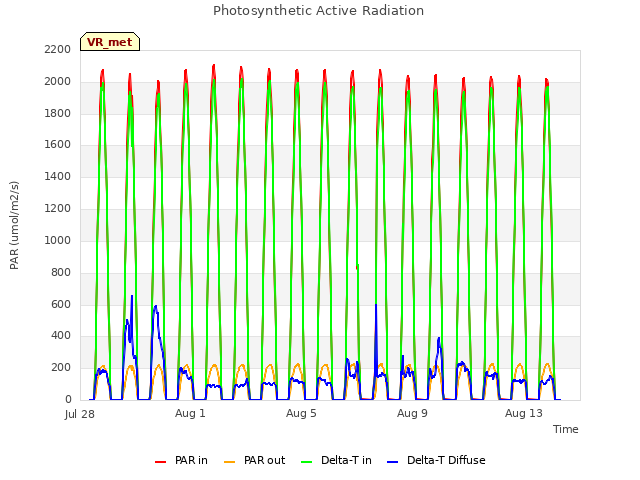The height and width of the screenshot is (480, 640).
Task: Click the Aug 13 x-axis tick label
Action: (524, 413)
